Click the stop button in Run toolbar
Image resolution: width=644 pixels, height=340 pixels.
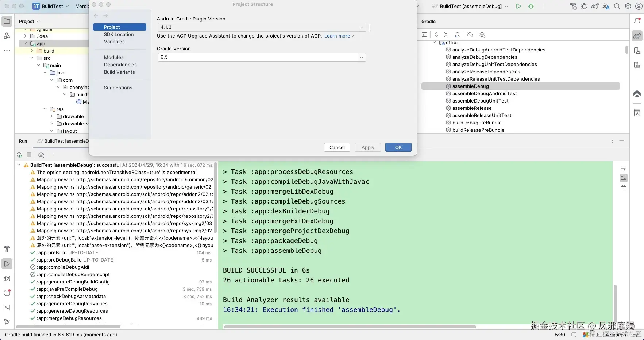click(x=29, y=155)
